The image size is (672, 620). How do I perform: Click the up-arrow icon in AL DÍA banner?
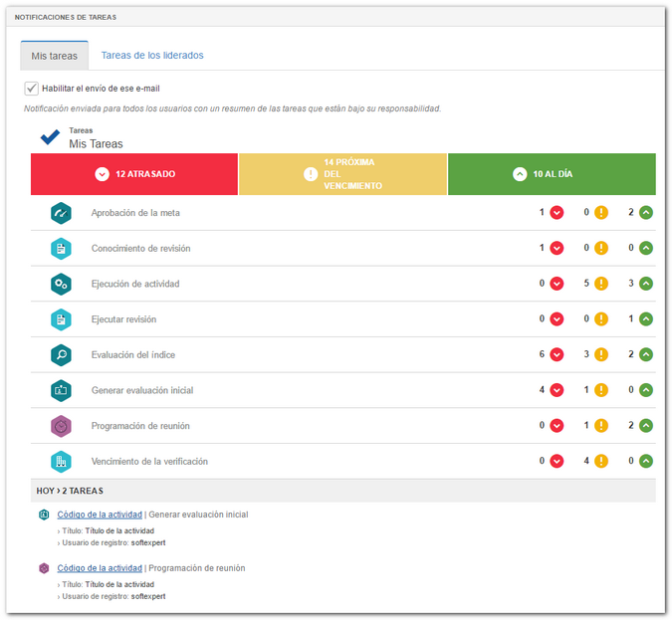(520, 174)
